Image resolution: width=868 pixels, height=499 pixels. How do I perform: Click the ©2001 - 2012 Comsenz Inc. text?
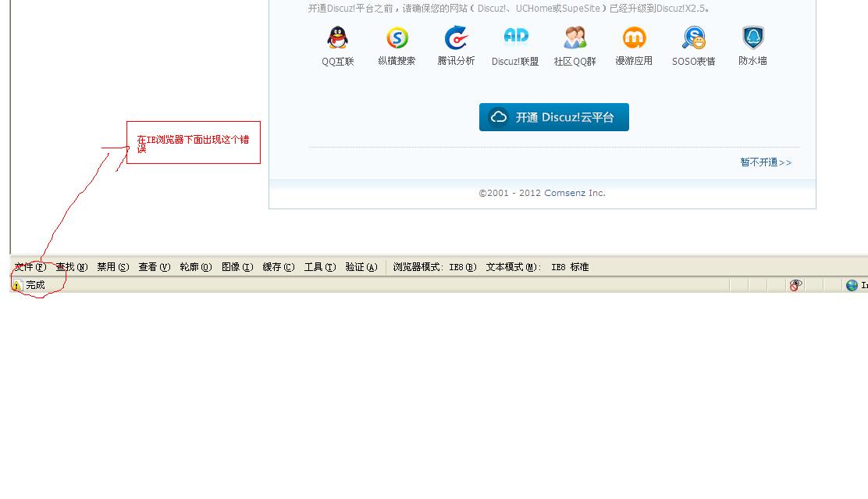click(x=542, y=193)
